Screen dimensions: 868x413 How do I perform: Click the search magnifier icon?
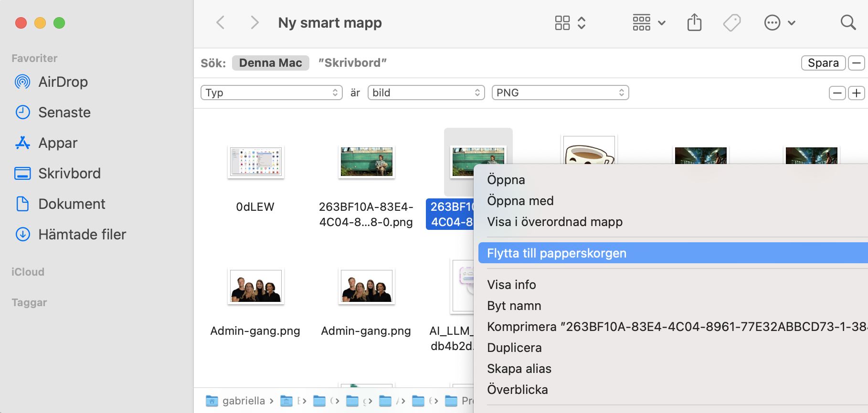pyautogui.click(x=848, y=22)
